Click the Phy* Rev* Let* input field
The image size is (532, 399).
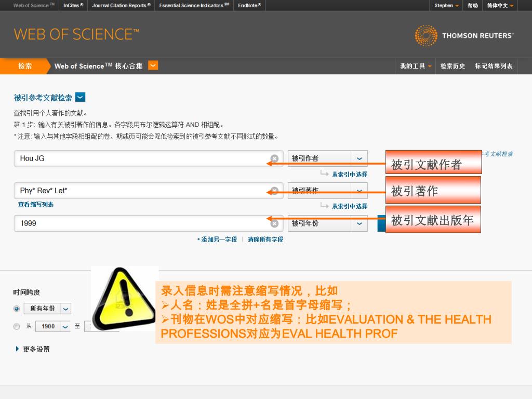148,191
